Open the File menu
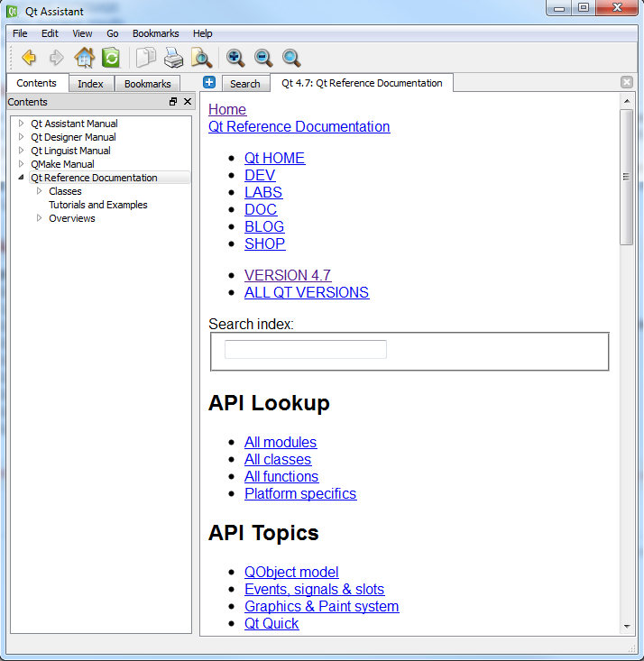Viewport: 644px width, 661px height. 20,33
